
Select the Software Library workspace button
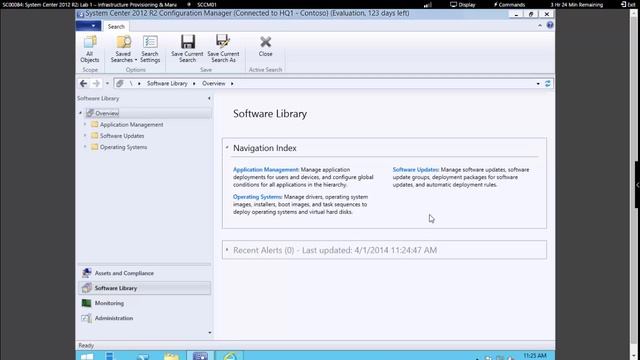tap(144, 288)
